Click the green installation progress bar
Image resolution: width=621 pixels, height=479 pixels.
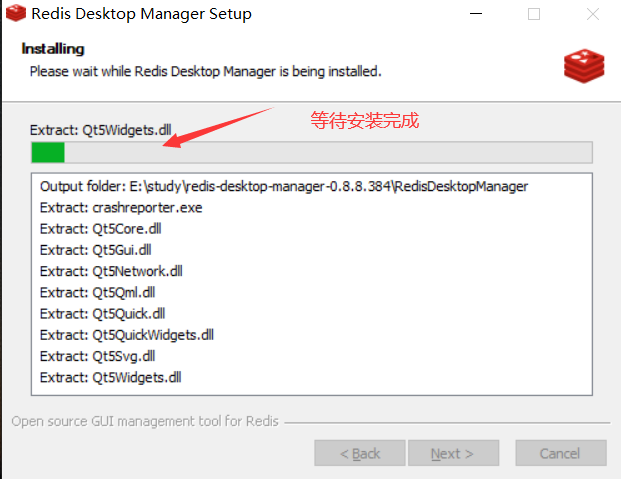(312, 152)
